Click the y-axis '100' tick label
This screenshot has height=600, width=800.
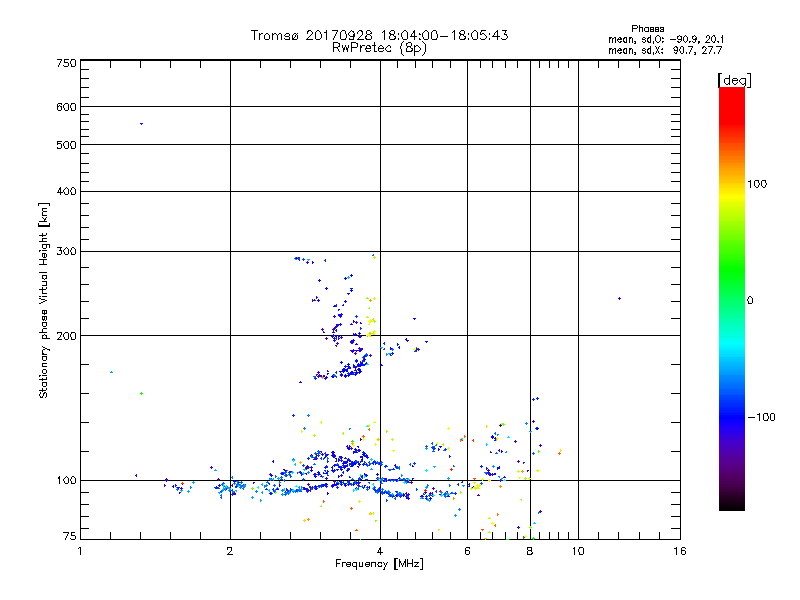click(x=66, y=481)
